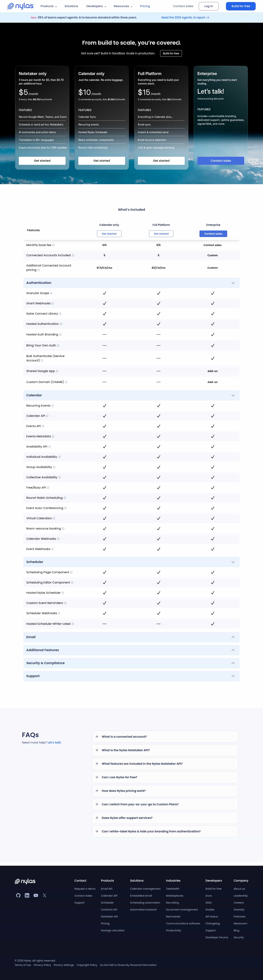Expand the Email feature section

point(233,637)
